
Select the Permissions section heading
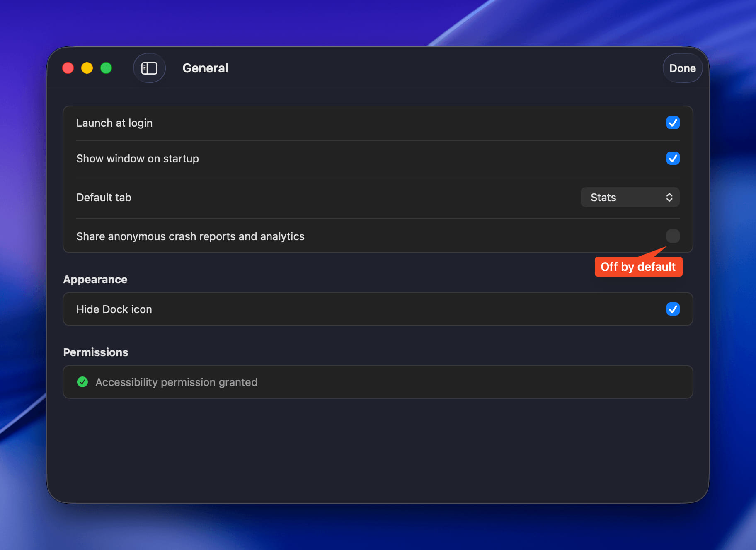tap(96, 352)
